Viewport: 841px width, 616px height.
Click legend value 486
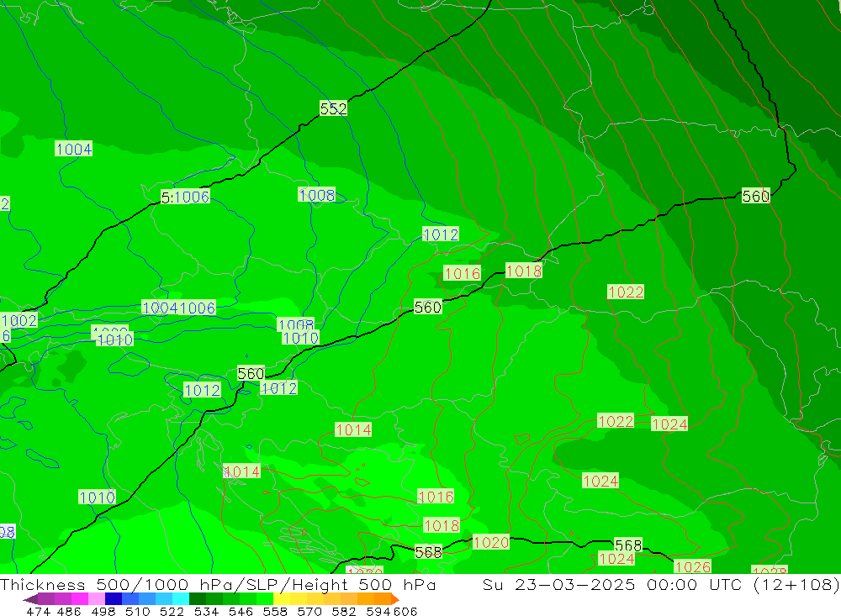pyautogui.click(x=69, y=611)
